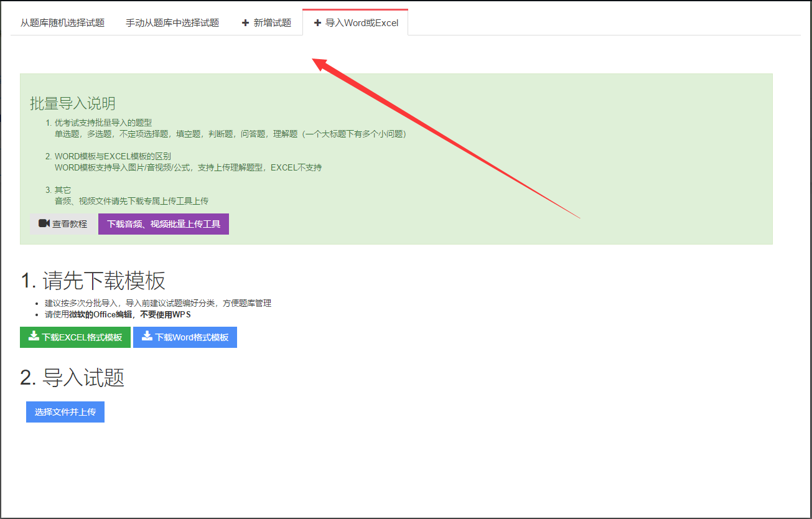Screen dimensions: 812x519
Task: Click video camera icon in 查看教程
Action: pyautogui.click(x=44, y=223)
